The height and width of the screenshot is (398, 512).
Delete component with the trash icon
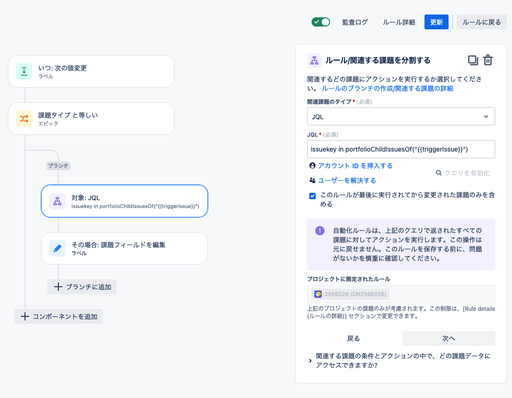point(488,60)
